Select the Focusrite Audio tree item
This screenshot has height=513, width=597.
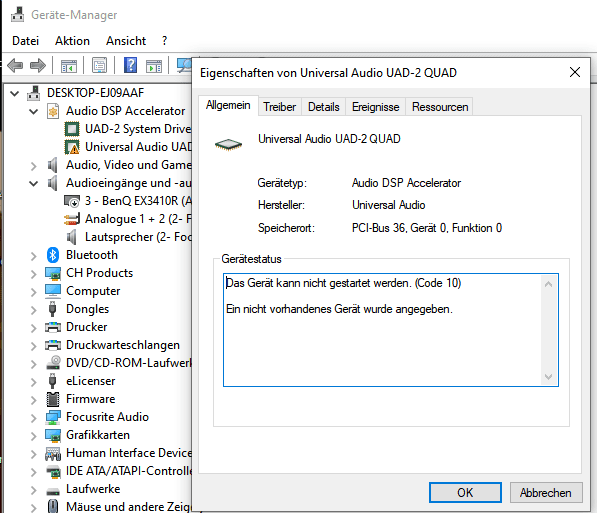[107, 417]
